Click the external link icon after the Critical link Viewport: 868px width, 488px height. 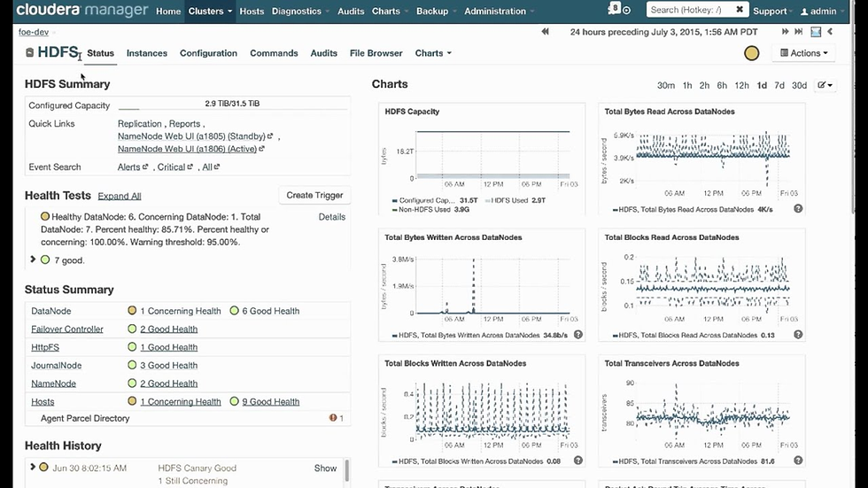coord(190,167)
